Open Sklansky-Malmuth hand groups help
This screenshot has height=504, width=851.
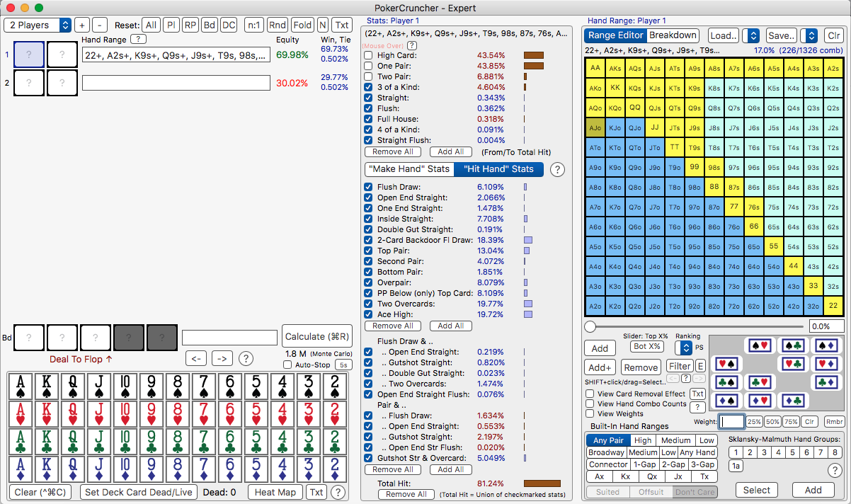[834, 470]
